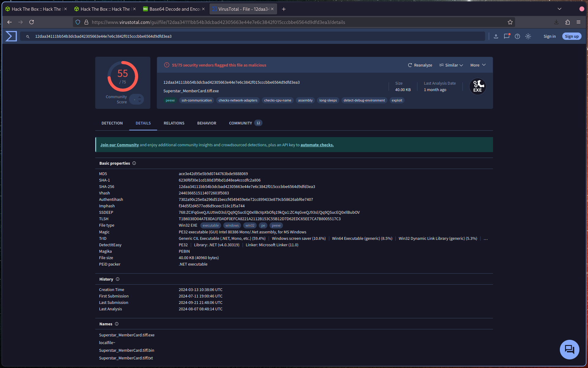The height and width of the screenshot is (368, 588).
Task: Open the browser extensions icon
Action: (x=567, y=22)
